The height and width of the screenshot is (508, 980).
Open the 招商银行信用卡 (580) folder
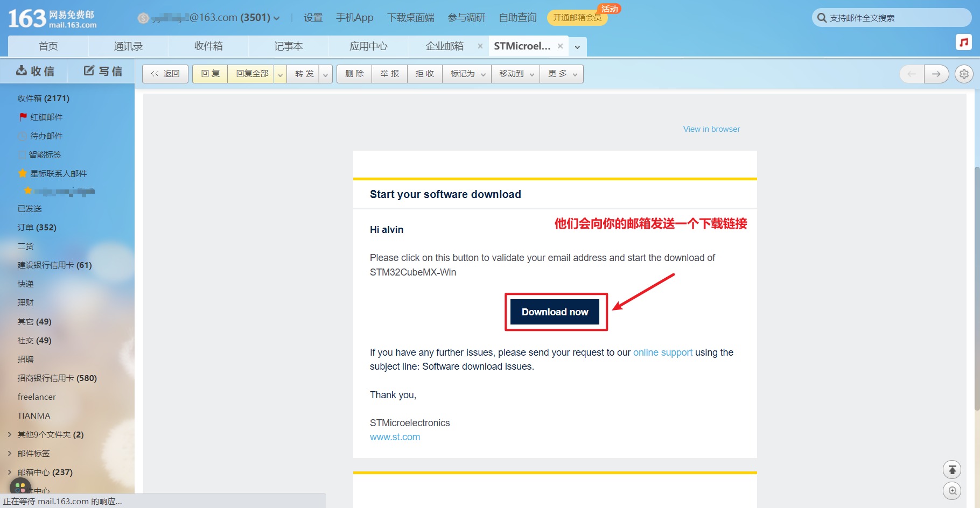coord(57,378)
